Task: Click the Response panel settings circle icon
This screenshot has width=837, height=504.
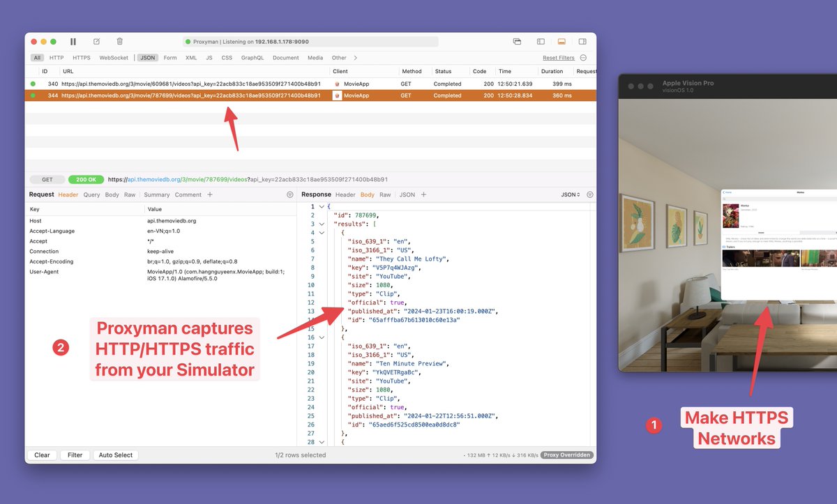Action: [590, 195]
